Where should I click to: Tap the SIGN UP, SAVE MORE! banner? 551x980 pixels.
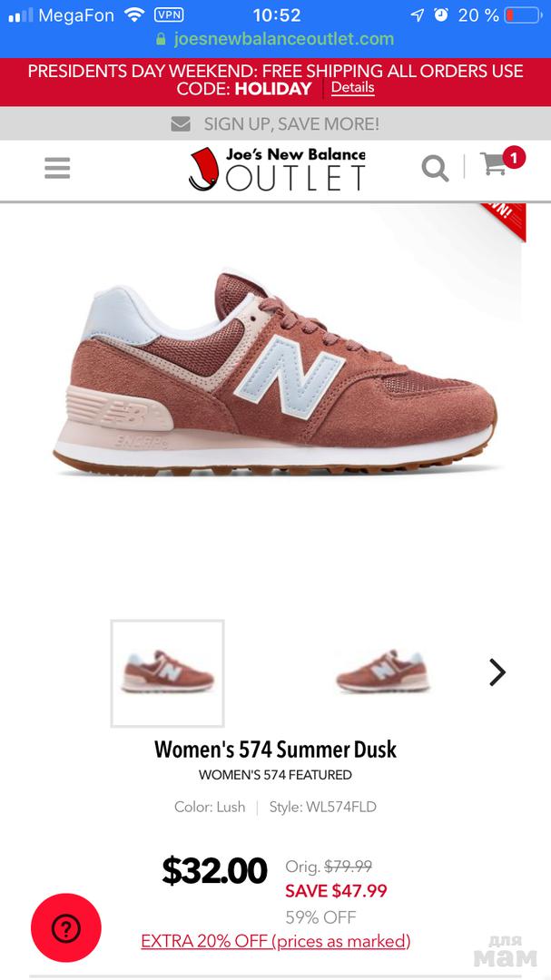(275, 123)
